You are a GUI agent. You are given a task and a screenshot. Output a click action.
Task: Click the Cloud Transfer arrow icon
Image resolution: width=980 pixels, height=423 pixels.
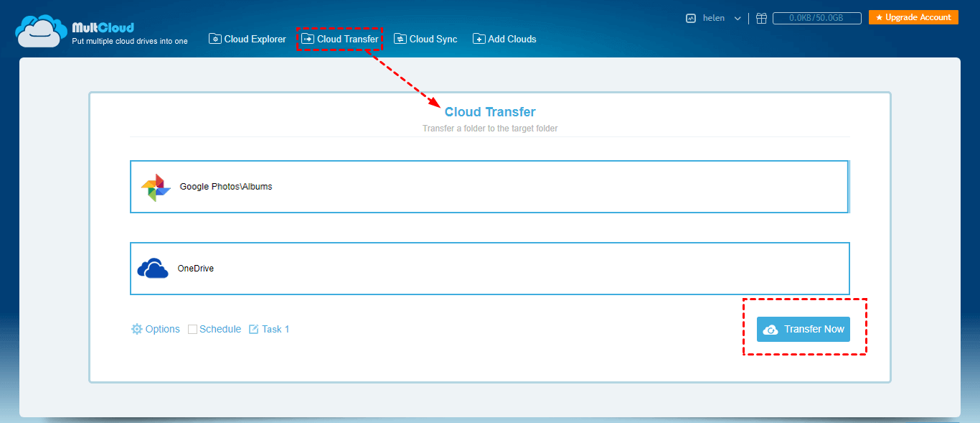[x=308, y=39]
